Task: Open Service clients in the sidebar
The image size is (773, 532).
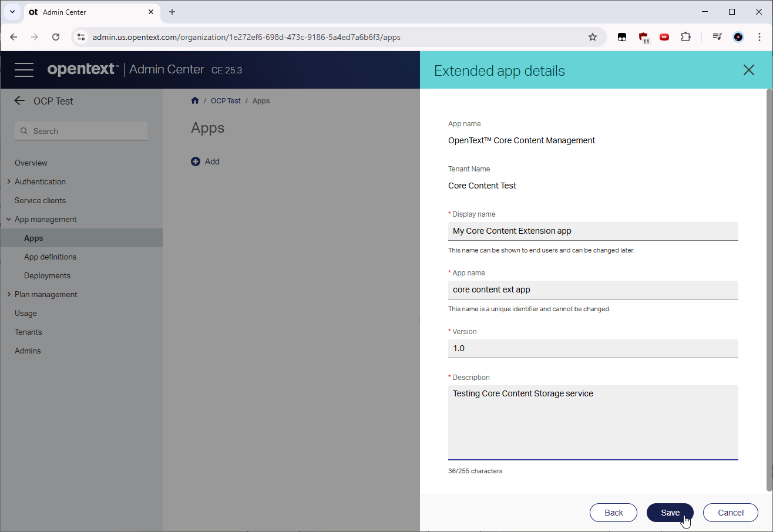Action: click(40, 200)
